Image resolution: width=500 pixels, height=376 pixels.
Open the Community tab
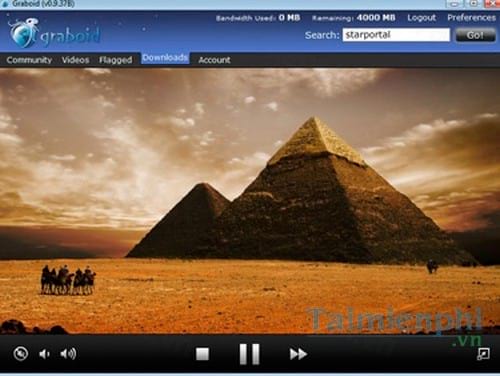pos(29,60)
